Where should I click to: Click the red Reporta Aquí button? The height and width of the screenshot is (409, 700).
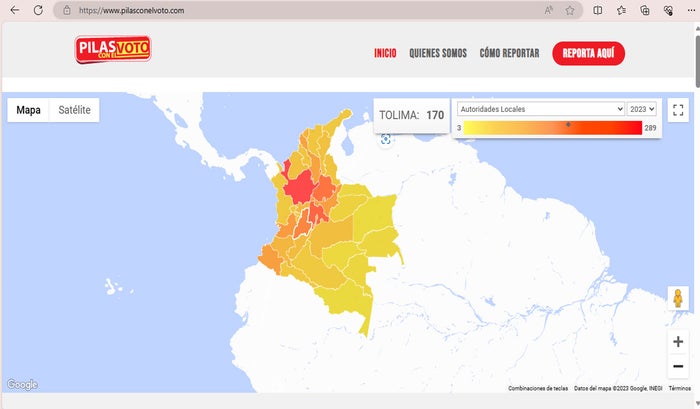(588, 53)
